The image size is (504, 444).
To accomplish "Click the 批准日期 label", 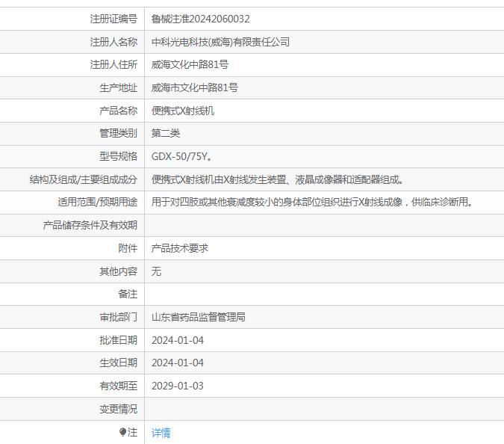I will 119,340.
